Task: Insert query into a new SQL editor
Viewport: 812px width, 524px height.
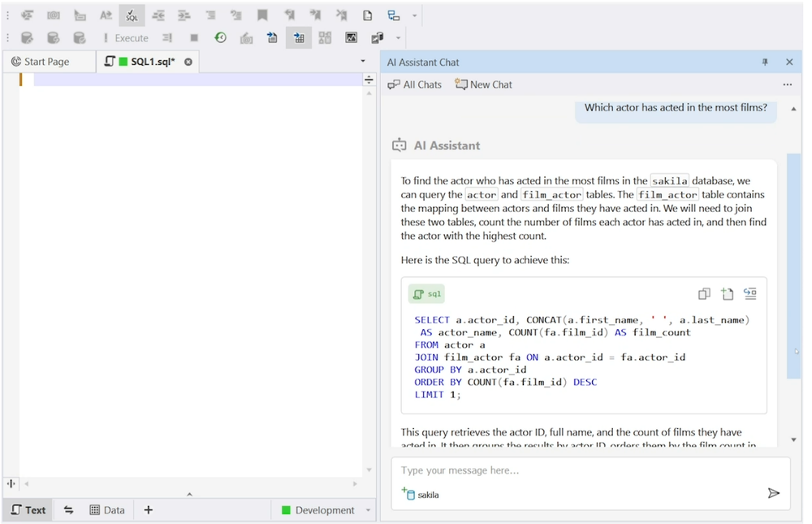Action: pyautogui.click(x=728, y=293)
